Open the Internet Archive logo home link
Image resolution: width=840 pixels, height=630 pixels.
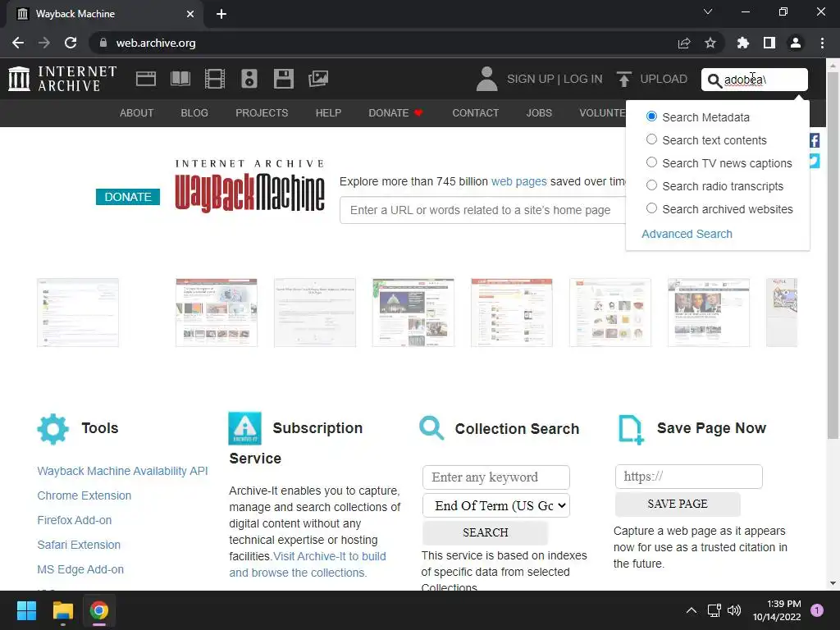click(x=62, y=79)
